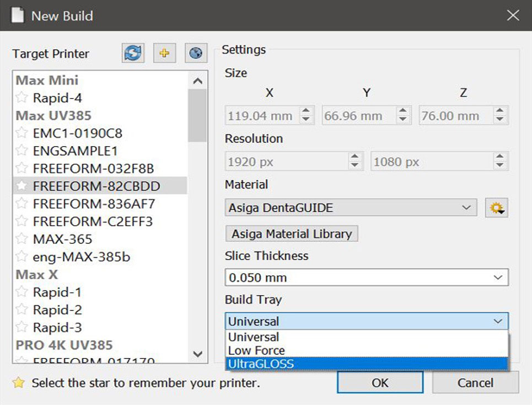Choose Low Force build tray
This screenshot has width=532, height=405.
click(x=367, y=350)
